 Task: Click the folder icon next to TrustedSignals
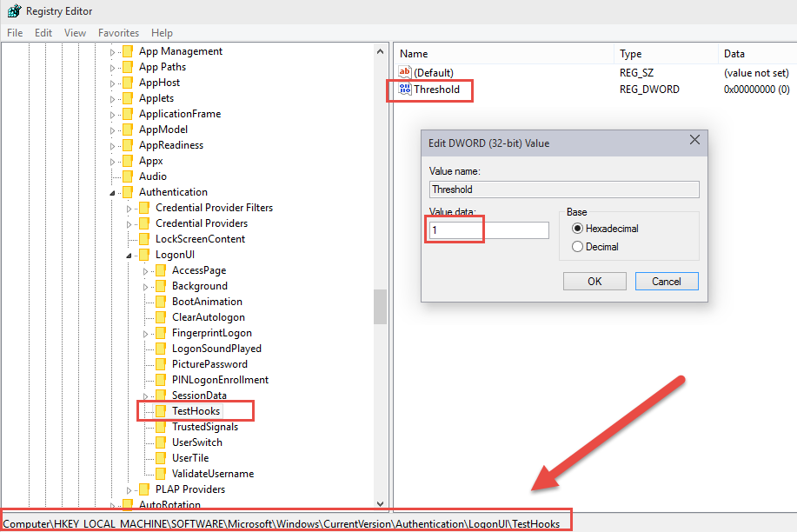tap(161, 427)
